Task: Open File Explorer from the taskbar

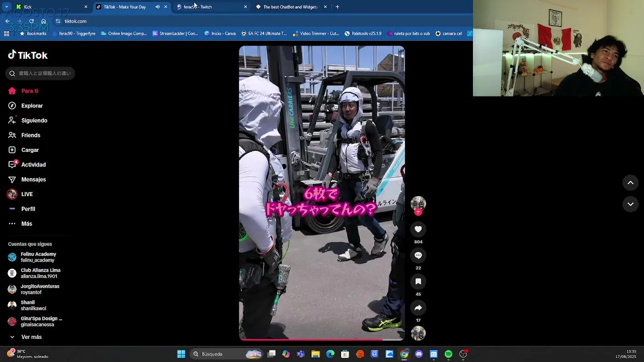Action: 315,354
